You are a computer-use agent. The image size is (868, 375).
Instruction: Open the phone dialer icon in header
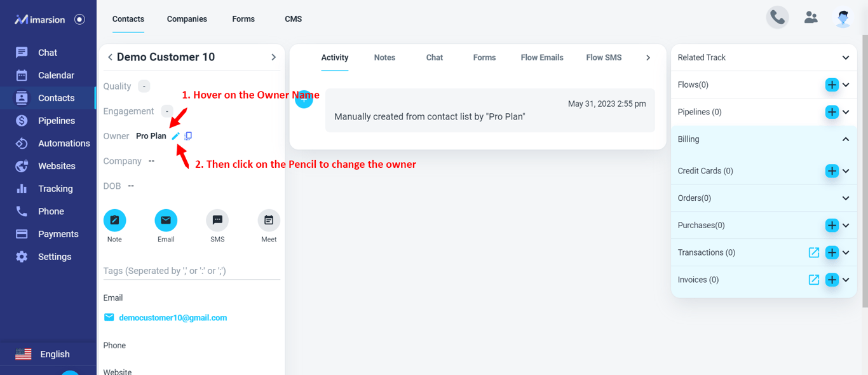(x=778, y=18)
